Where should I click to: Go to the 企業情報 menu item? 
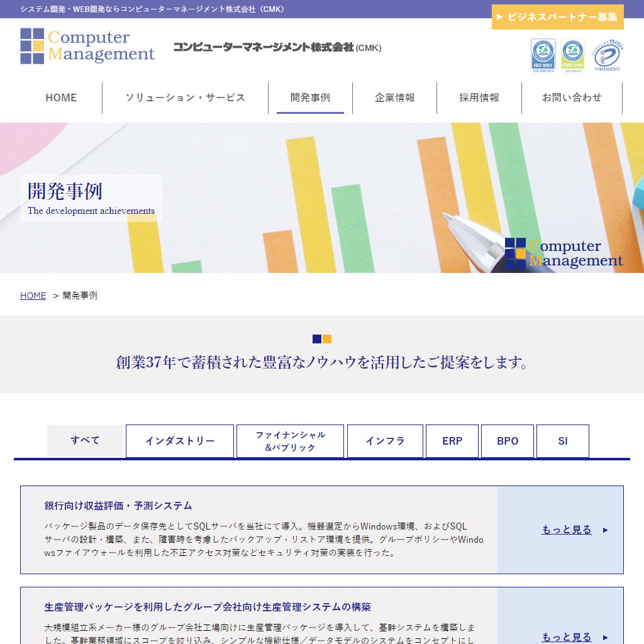394,97
